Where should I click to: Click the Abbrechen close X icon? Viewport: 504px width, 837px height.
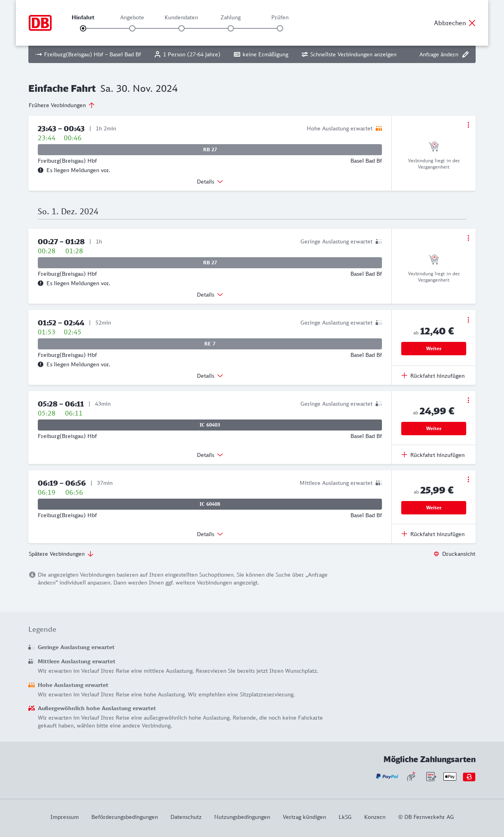(472, 23)
